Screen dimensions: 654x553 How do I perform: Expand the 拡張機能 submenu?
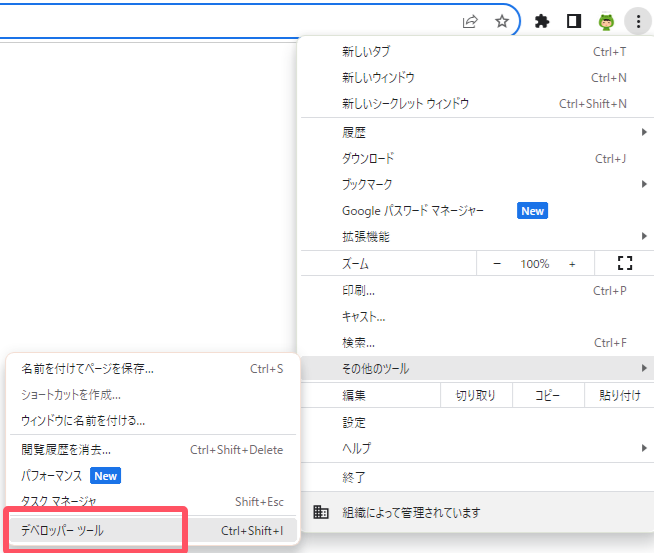point(477,236)
